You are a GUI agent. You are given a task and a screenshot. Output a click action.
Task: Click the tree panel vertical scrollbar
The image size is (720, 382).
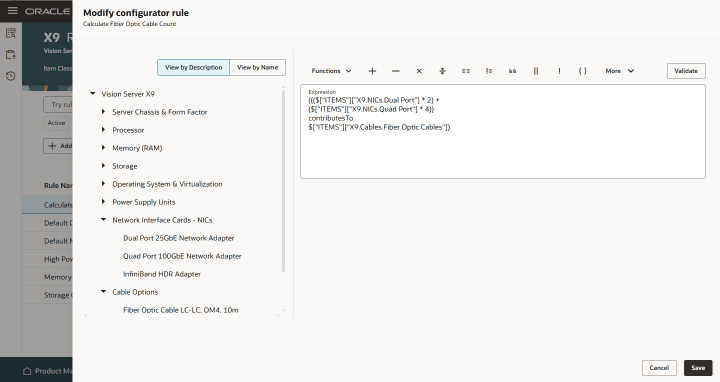point(283,180)
